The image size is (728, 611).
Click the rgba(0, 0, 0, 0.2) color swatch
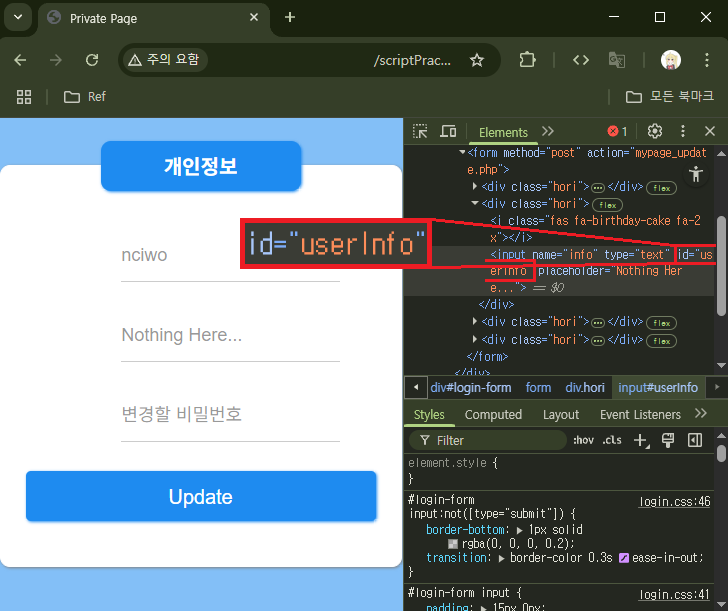[x=453, y=544]
